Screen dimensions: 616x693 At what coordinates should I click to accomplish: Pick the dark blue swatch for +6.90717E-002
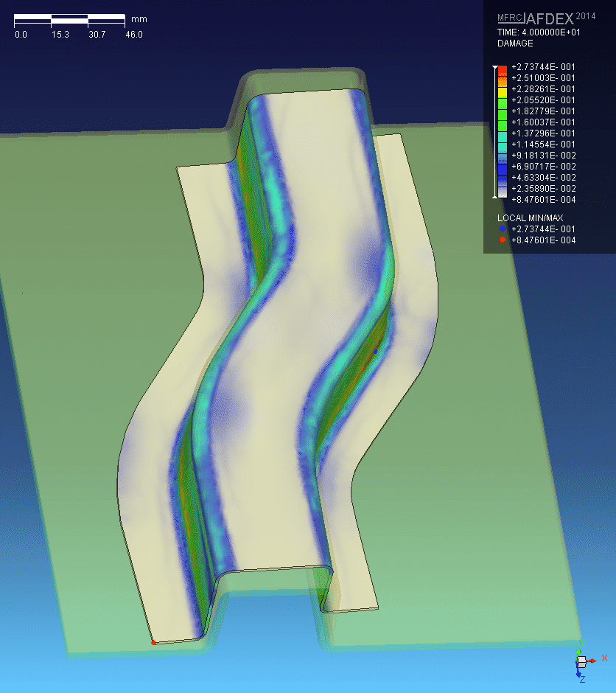point(502,167)
